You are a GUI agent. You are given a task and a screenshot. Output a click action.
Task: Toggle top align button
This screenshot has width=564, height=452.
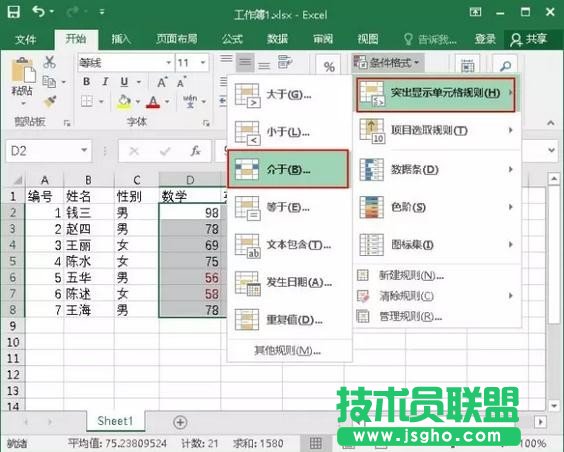[226, 58]
